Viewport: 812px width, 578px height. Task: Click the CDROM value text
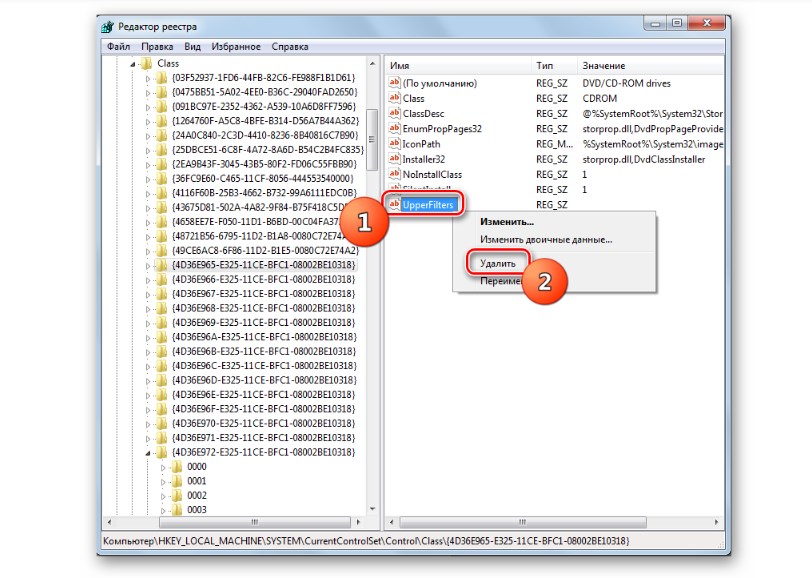(x=599, y=98)
